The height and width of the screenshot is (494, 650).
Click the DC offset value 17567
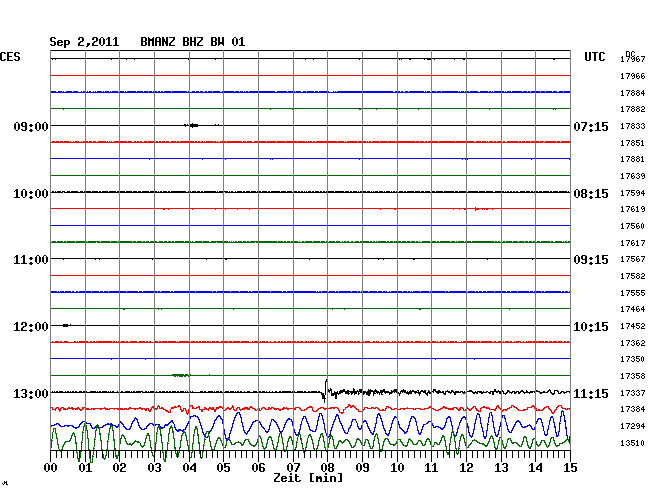633,259
